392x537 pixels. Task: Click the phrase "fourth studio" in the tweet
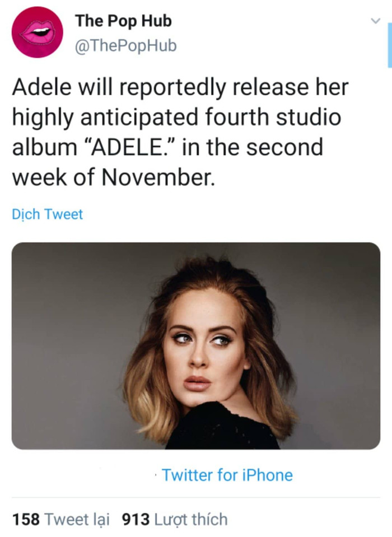point(273,117)
